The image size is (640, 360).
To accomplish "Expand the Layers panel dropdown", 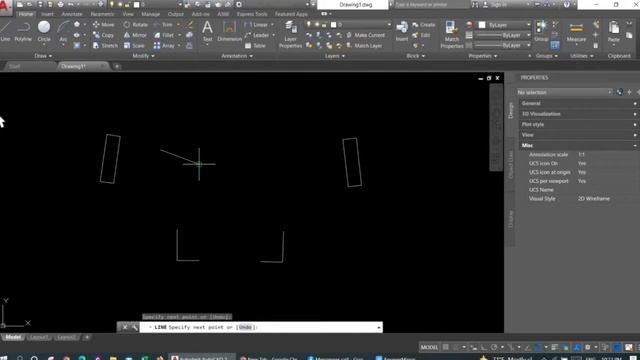I will pyautogui.click(x=335, y=56).
